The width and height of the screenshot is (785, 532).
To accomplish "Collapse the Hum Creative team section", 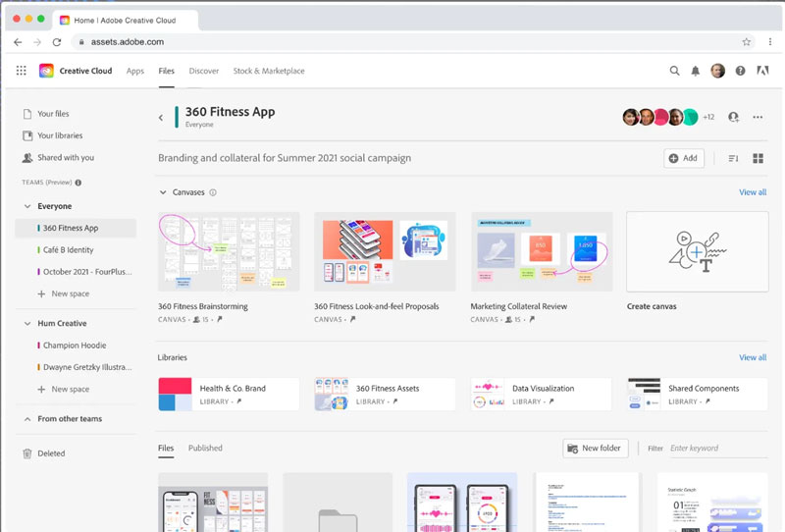I will pyautogui.click(x=27, y=324).
